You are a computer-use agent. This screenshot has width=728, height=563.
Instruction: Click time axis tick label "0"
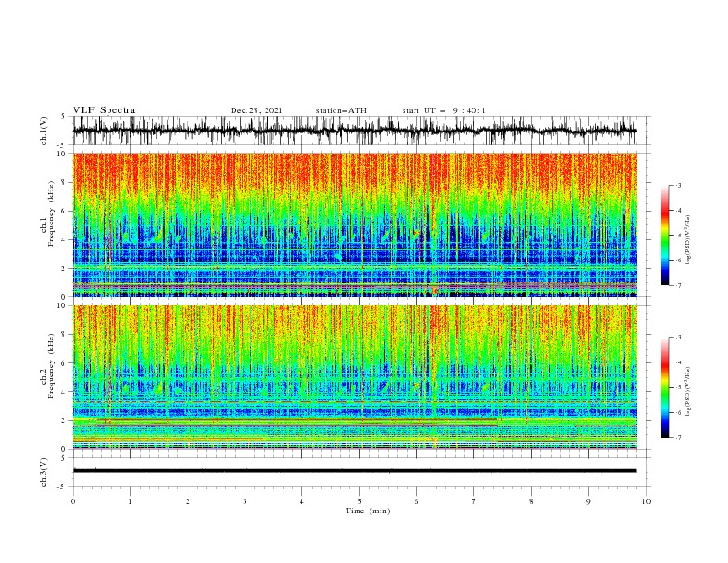click(73, 501)
